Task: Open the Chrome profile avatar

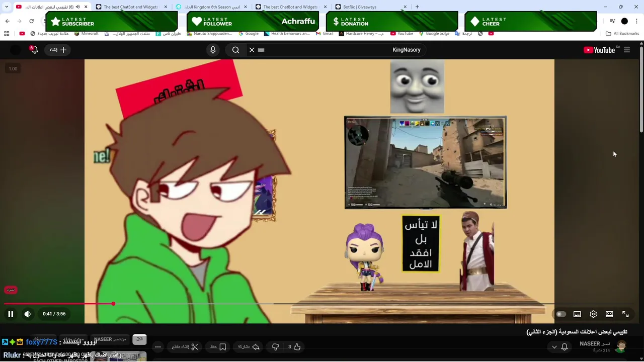Action: pos(624,21)
